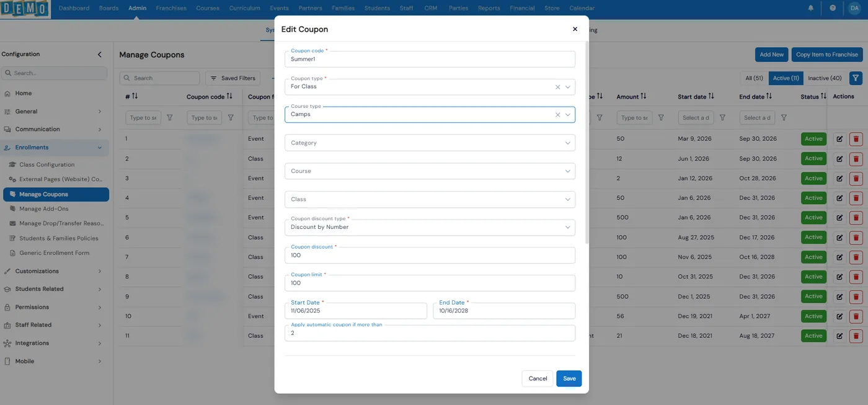Click the Coupon limit input field
Viewport: 868px width, 405px height.
pyautogui.click(x=430, y=283)
